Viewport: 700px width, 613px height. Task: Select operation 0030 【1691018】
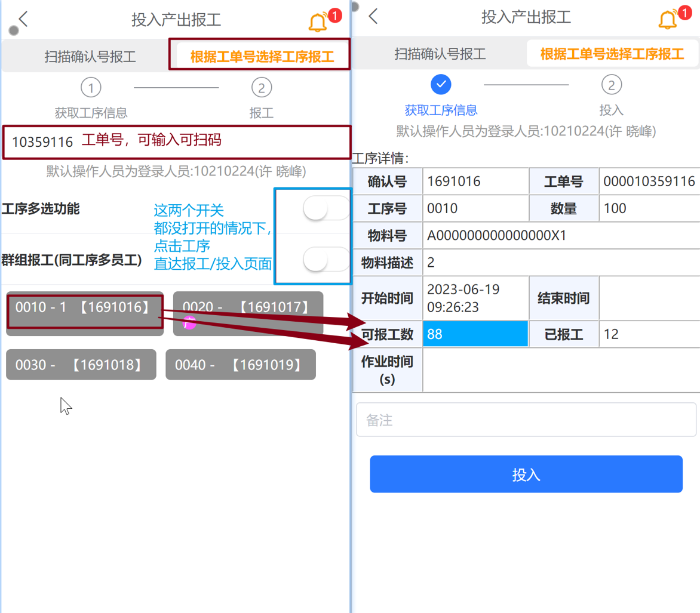pyautogui.click(x=81, y=365)
